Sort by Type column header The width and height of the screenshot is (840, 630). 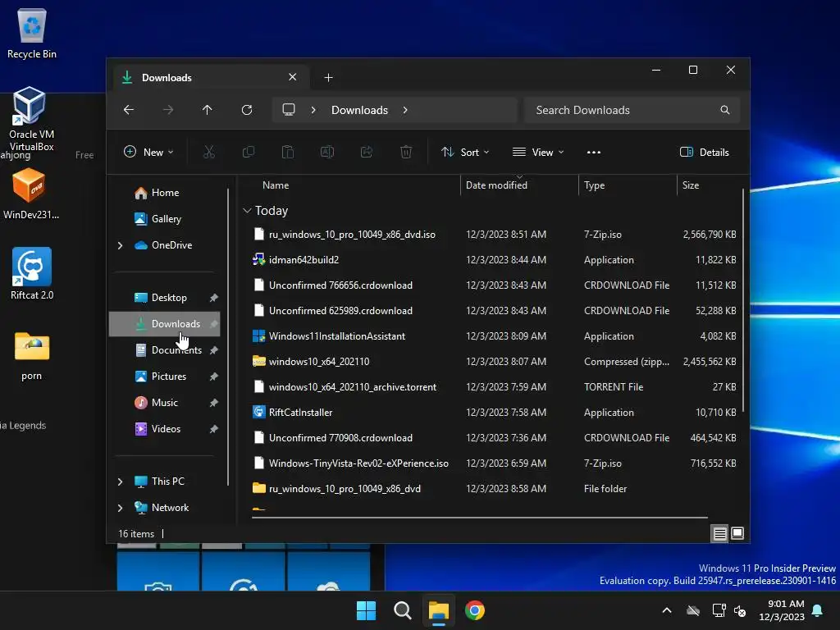(594, 185)
